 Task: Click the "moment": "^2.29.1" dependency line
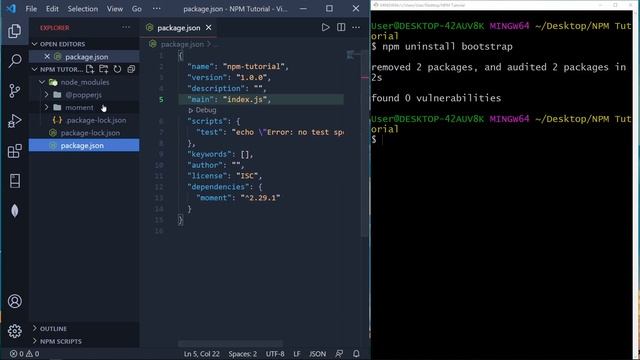[x=238, y=198]
